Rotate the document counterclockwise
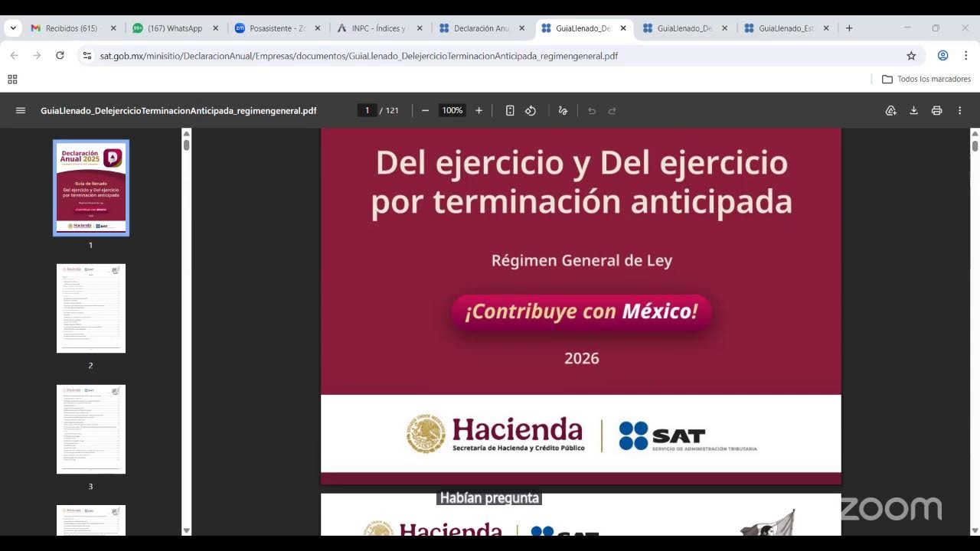The height and width of the screenshot is (551, 980). (x=531, y=111)
